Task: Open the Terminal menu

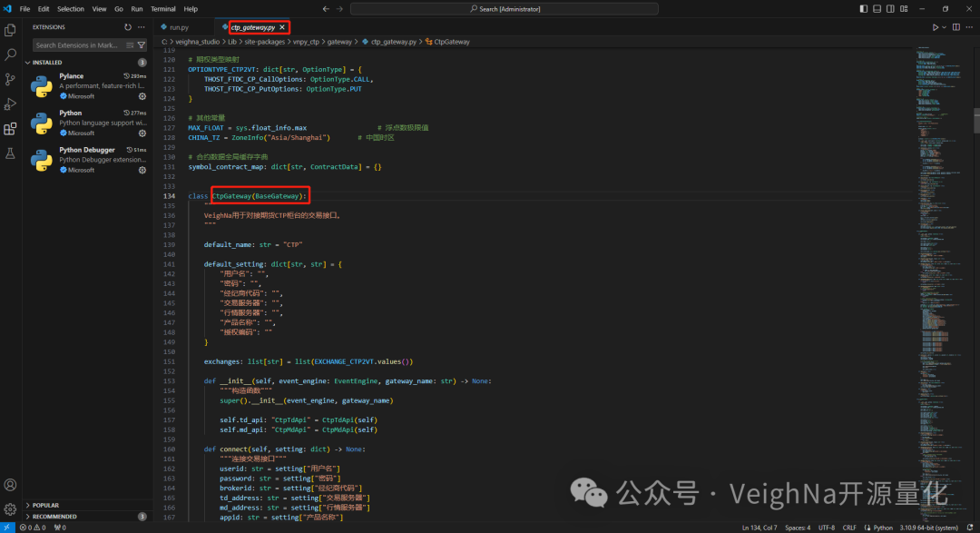Action: coord(163,9)
